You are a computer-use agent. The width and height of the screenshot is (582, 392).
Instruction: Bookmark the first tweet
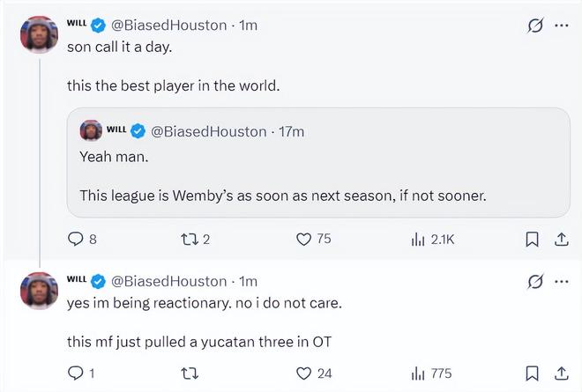pos(533,240)
